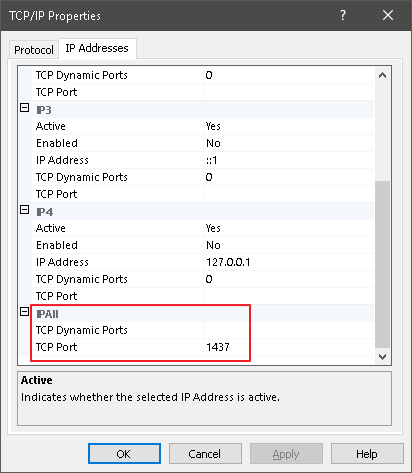
Task: Select the IP4 Enabled value No
Action: tap(289, 245)
